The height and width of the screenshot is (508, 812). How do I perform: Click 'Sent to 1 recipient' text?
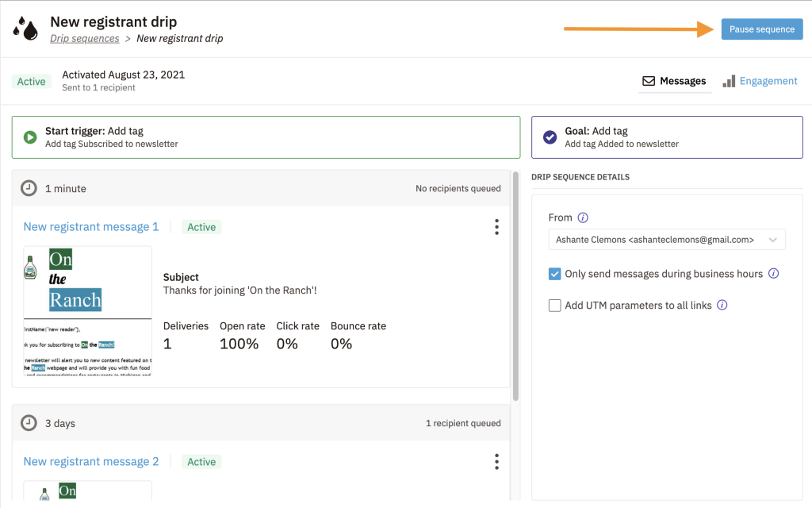click(x=98, y=87)
